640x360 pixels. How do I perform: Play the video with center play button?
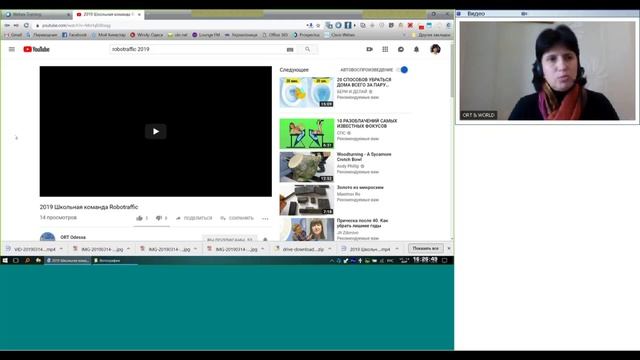(156, 131)
